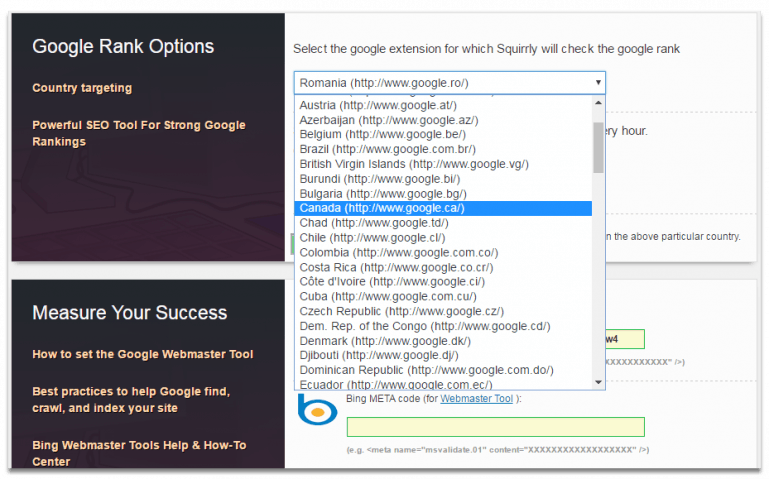Screen dimensions: 769x479
Task: Select Dominican Republic (google.com.do) entry
Action: [443, 370]
